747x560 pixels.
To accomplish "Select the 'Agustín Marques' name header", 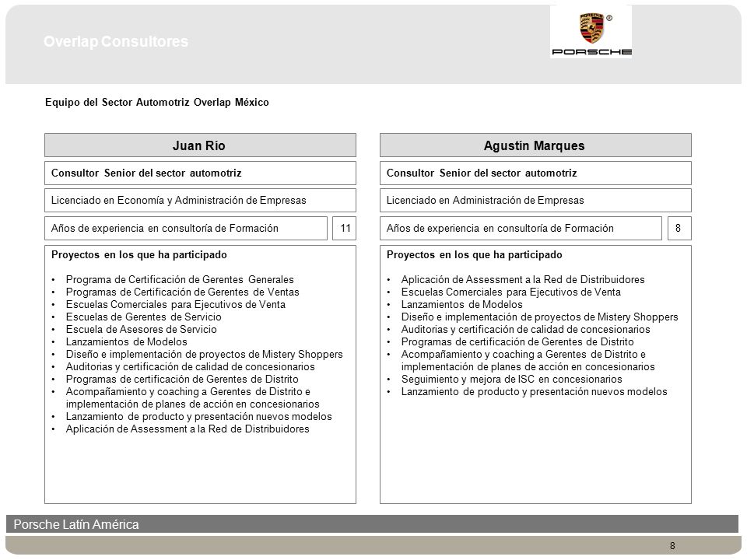I will click(x=535, y=145).
